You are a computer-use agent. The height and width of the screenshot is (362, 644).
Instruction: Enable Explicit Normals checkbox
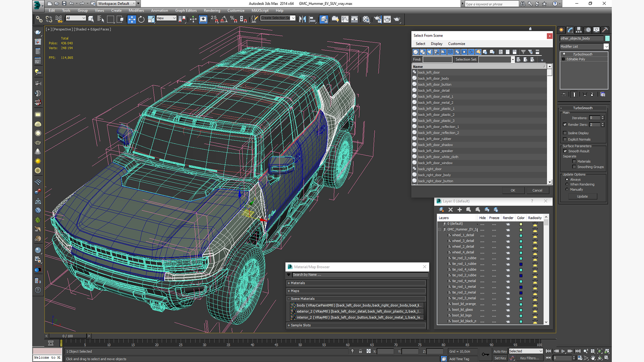565,139
